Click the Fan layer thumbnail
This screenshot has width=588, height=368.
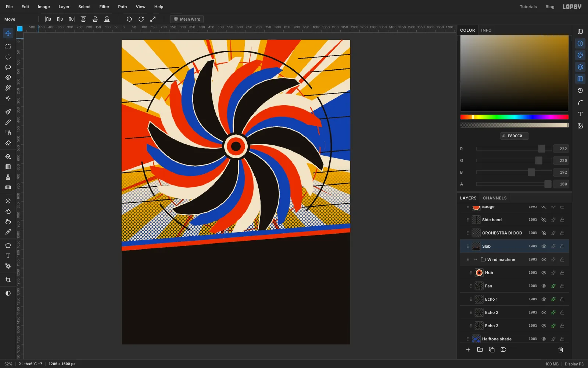(479, 286)
